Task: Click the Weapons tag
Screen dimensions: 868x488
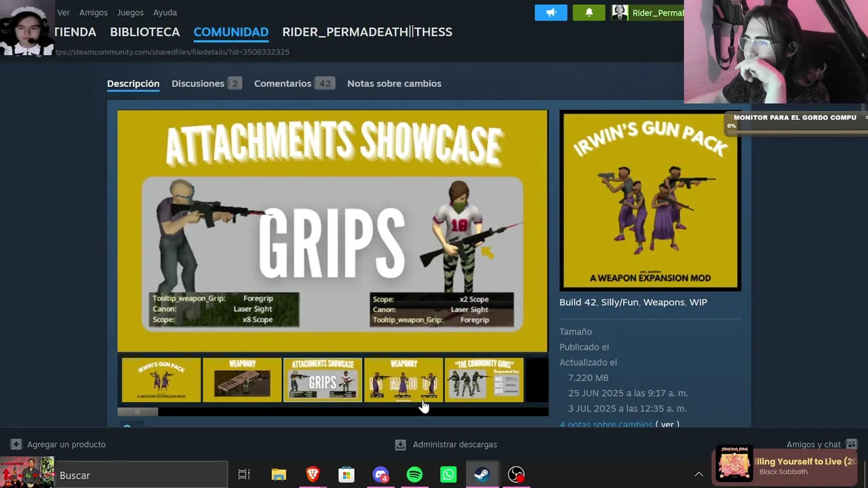Action: tap(664, 302)
